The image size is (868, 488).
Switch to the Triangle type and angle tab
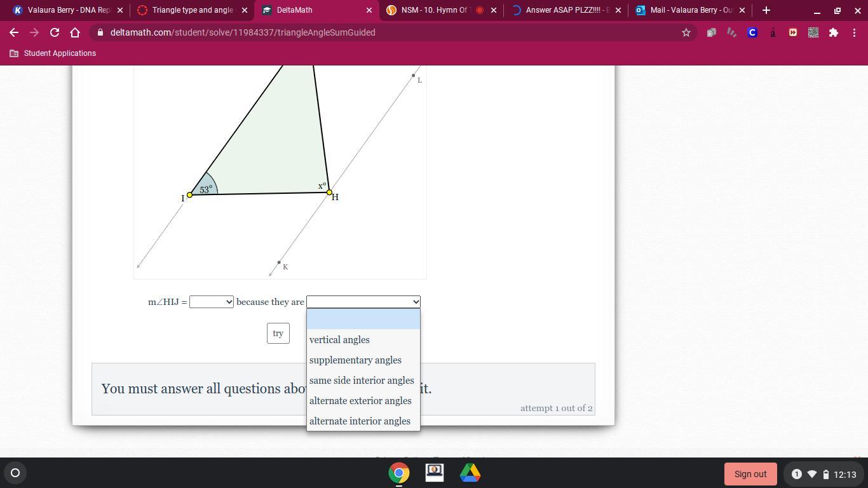point(192,10)
